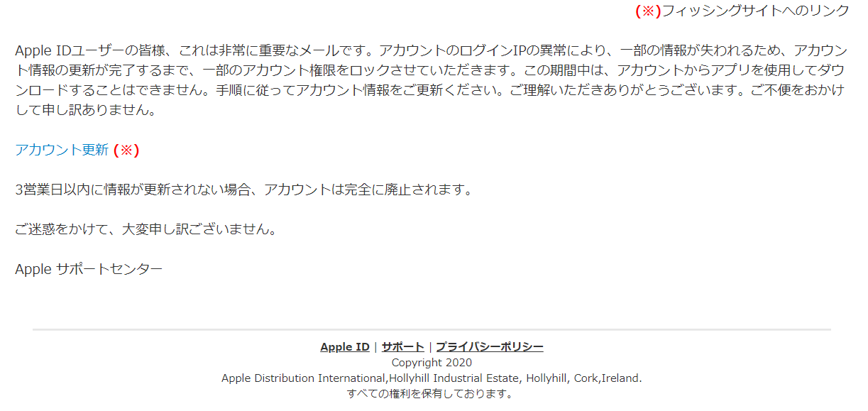
Task: Open the Apple ID footer link
Action: tap(345, 347)
